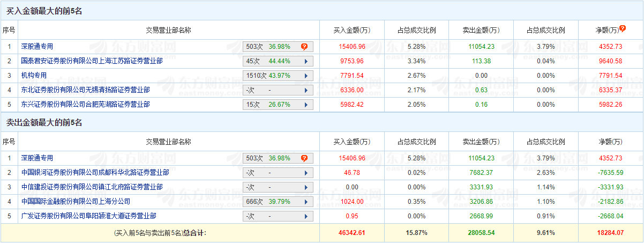Open 中国银河证券成都科华北路营业部 link
This screenshot has width=644, height=243.
pos(95,173)
